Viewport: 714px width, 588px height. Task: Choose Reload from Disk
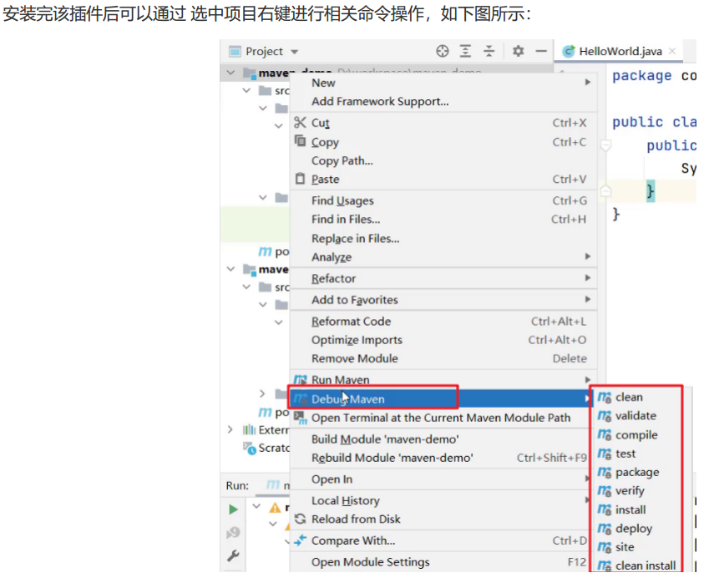click(441, 520)
